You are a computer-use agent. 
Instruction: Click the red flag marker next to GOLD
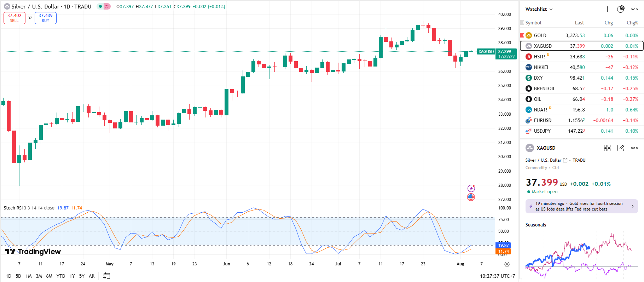click(x=522, y=35)
